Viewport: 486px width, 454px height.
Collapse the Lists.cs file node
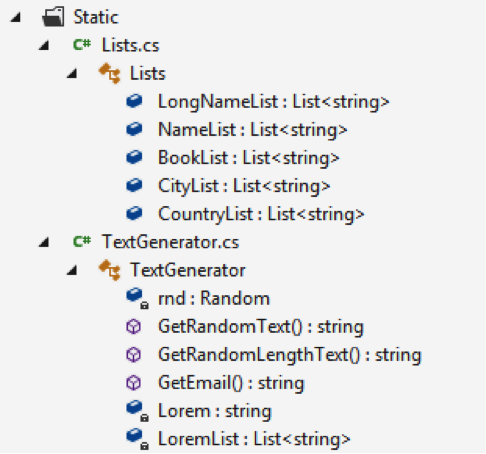(x=44, y=45)
